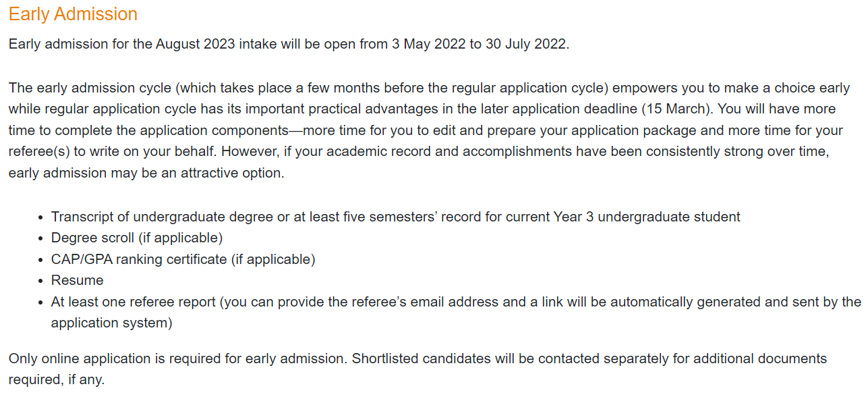Click "application system)" ending the last bullet

[112, 323]
